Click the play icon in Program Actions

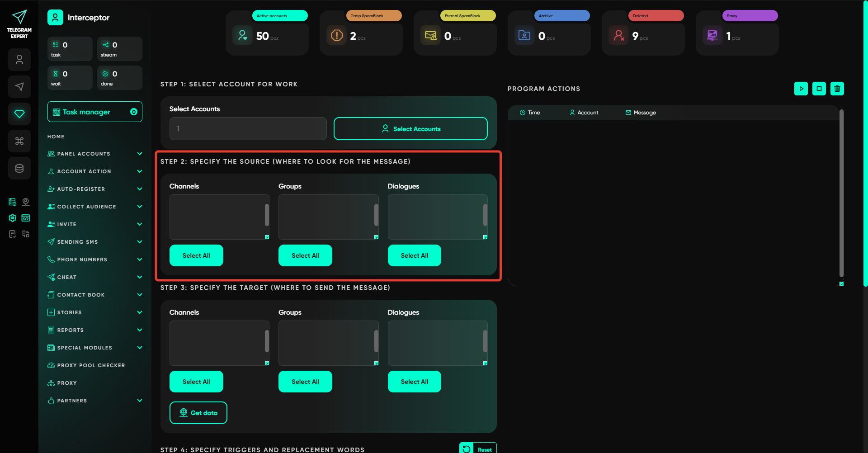tap(801, 89)
